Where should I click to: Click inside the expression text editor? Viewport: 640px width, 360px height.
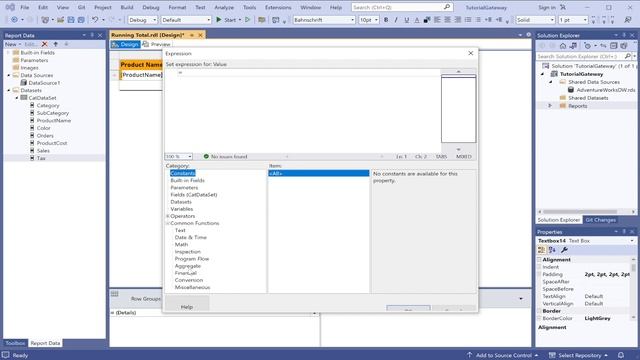pyautogui.click(x=302, y=110)
